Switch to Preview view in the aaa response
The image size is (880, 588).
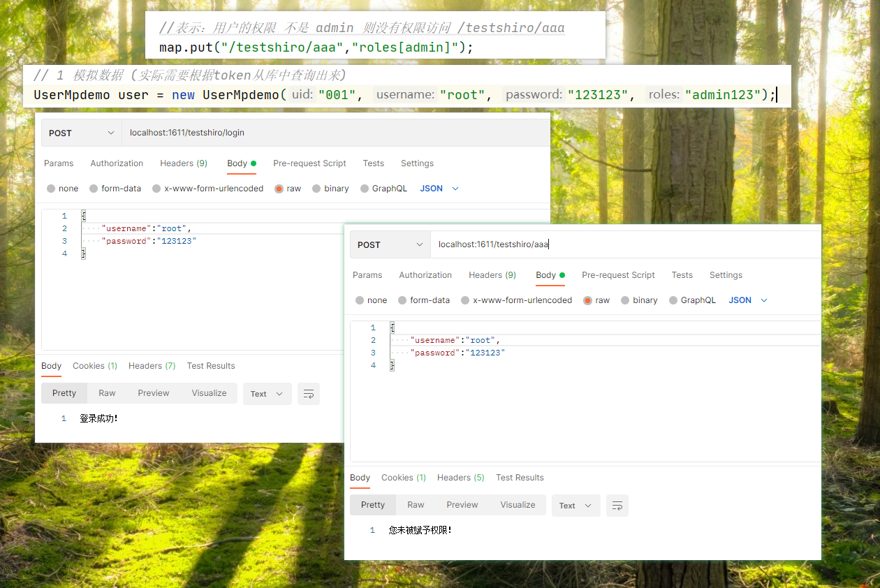point(462,505)
